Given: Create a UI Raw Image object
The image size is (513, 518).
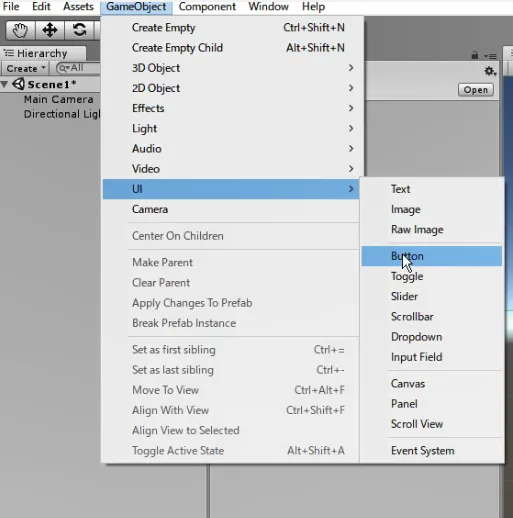Looking at the screenshot, I should pyautogui.click(x=432, y=229).
